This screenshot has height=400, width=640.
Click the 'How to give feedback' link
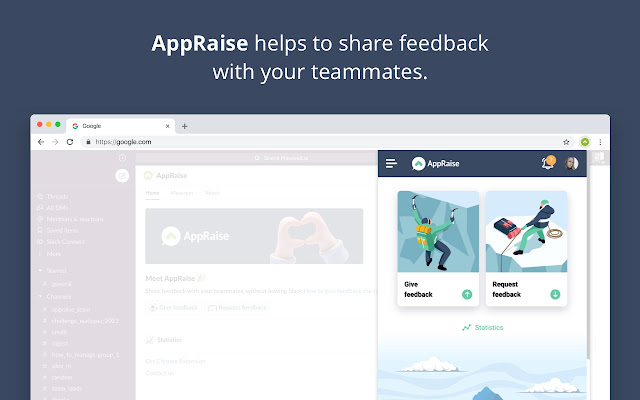pyautogui.click(x=340, y=291)
